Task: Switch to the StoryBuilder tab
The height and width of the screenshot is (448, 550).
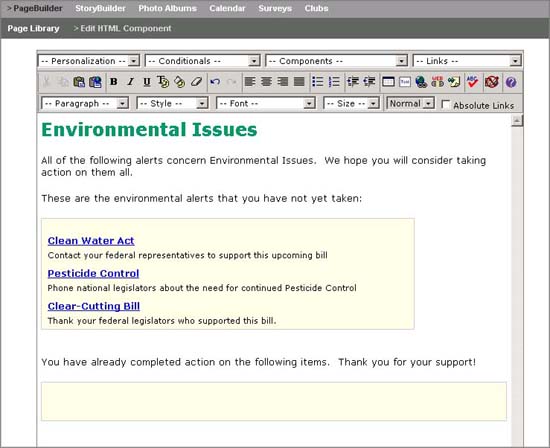Action: pos(100,8)
